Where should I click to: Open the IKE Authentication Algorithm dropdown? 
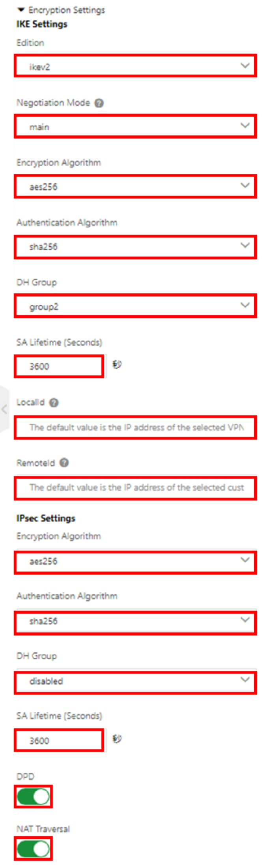point(135,247)
